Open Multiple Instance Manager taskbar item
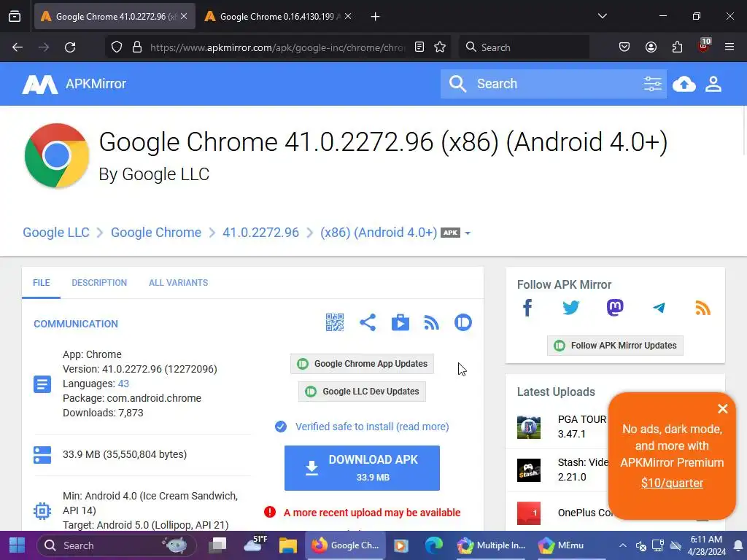 click(491, 545)
